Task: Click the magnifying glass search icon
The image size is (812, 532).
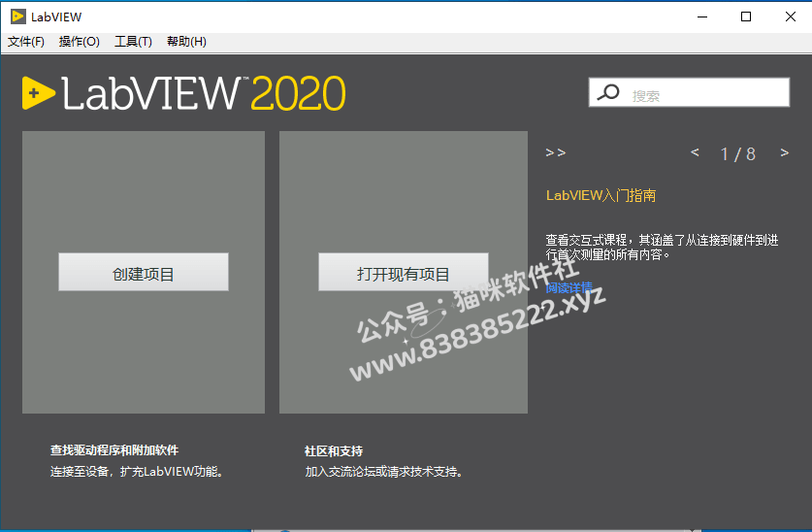Action: pyautogui.click(x=608, y=93)
